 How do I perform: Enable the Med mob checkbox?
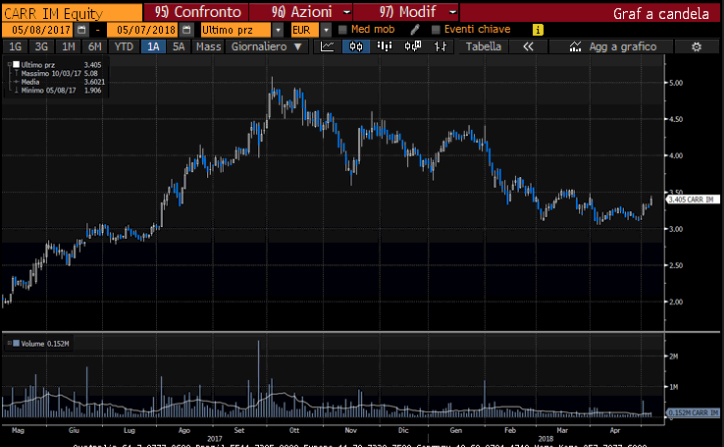342,30
